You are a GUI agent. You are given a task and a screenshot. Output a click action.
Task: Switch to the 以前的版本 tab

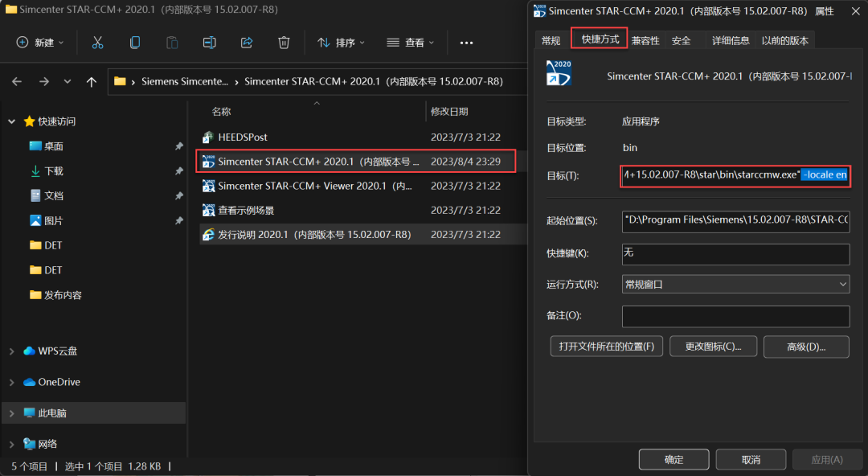click(785, 40)
